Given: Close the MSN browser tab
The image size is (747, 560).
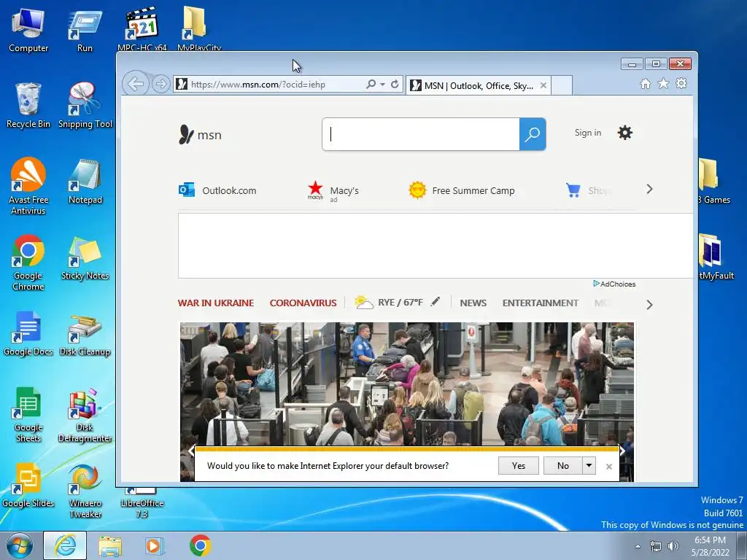Looking at the screenshot, I should click(543, 86).
